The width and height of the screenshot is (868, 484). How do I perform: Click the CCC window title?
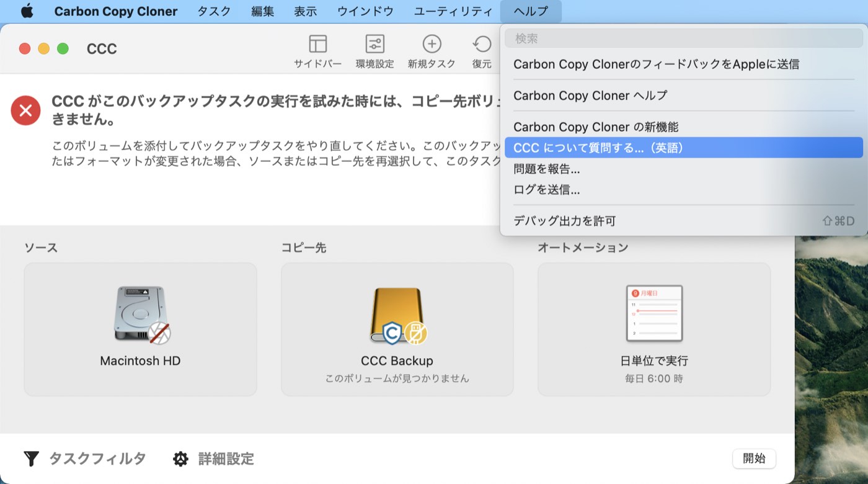point(102,49)
